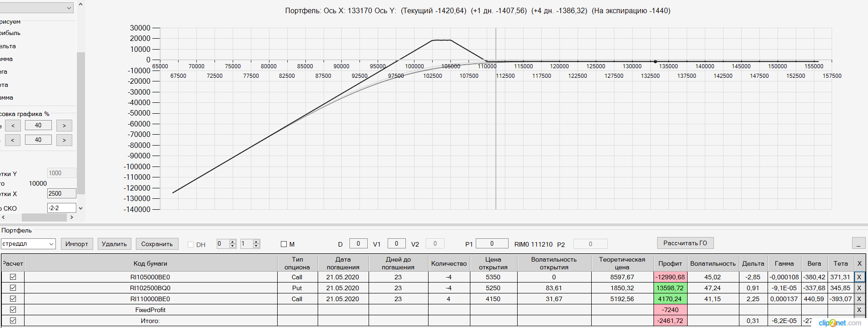Click the underscore button beside Рассчитать ГО
868x328 pixels.
tap(858, 243)
